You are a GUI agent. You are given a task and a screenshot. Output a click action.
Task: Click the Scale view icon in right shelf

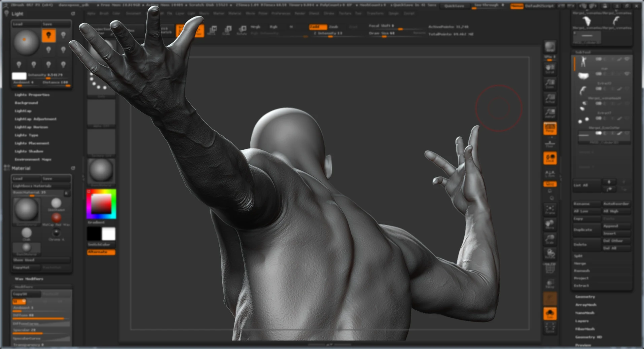coord(550,239)
